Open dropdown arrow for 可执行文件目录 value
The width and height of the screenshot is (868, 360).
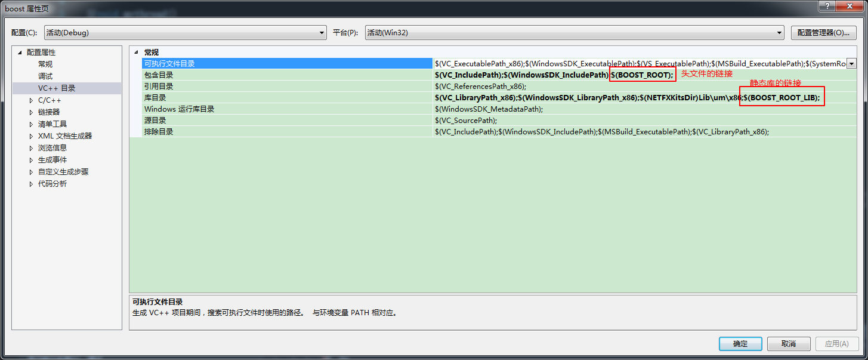pyautogui.click(x=851, y=64)
